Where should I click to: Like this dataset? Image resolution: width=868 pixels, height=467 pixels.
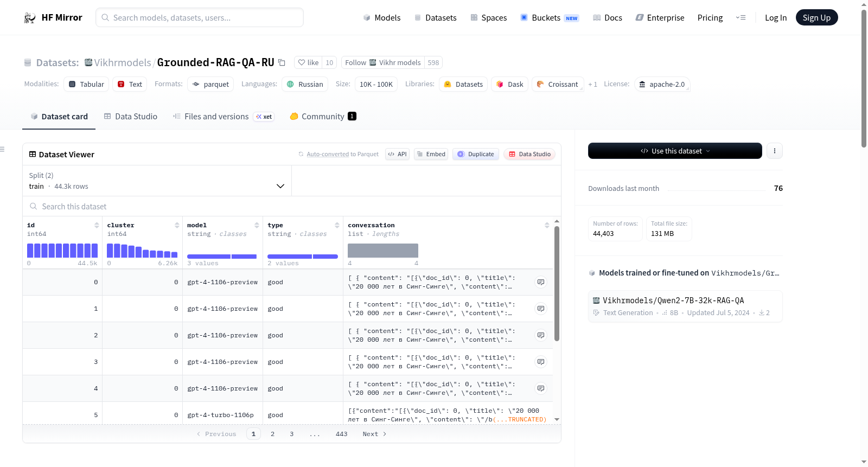308,62
